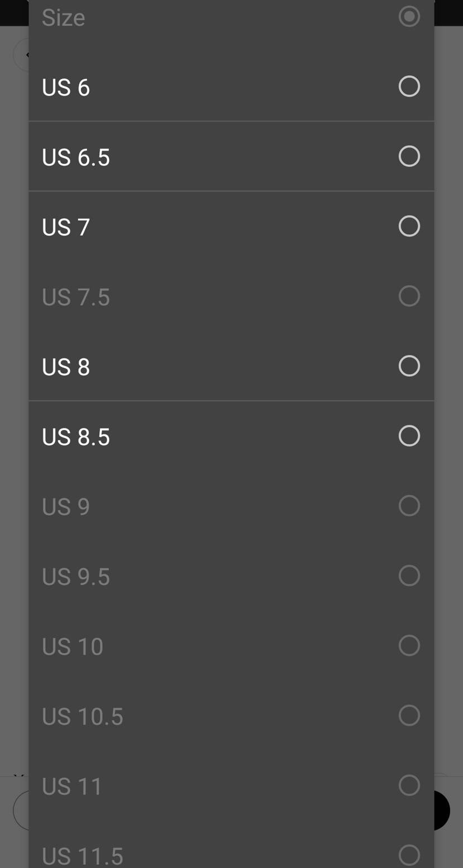Click the selected Size header radio button

tap(409, 16)
